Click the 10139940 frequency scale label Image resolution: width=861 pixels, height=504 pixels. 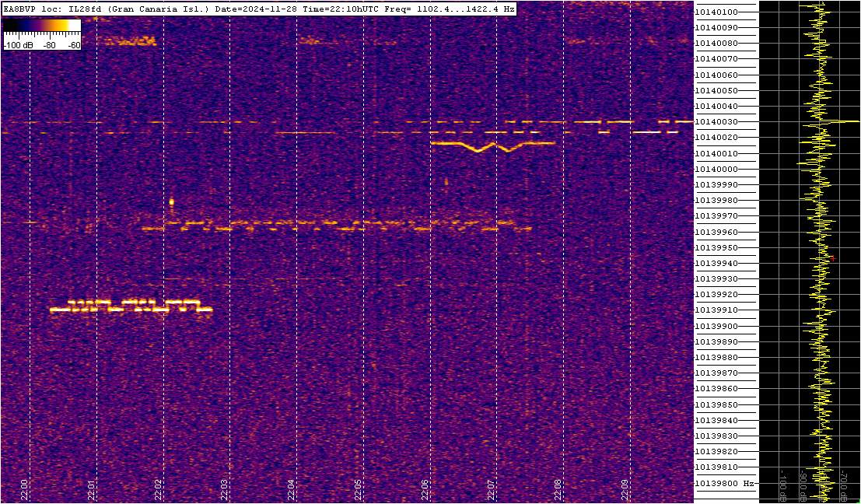point(716,264)
